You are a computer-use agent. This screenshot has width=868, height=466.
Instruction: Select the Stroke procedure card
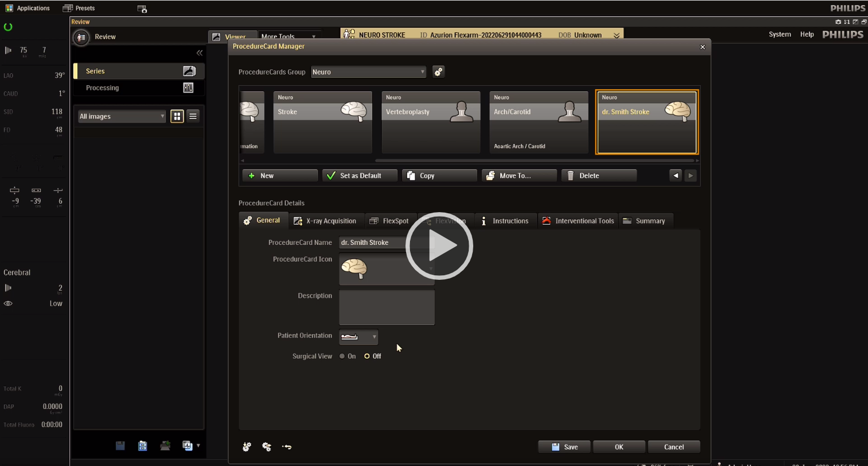(322, 122)
